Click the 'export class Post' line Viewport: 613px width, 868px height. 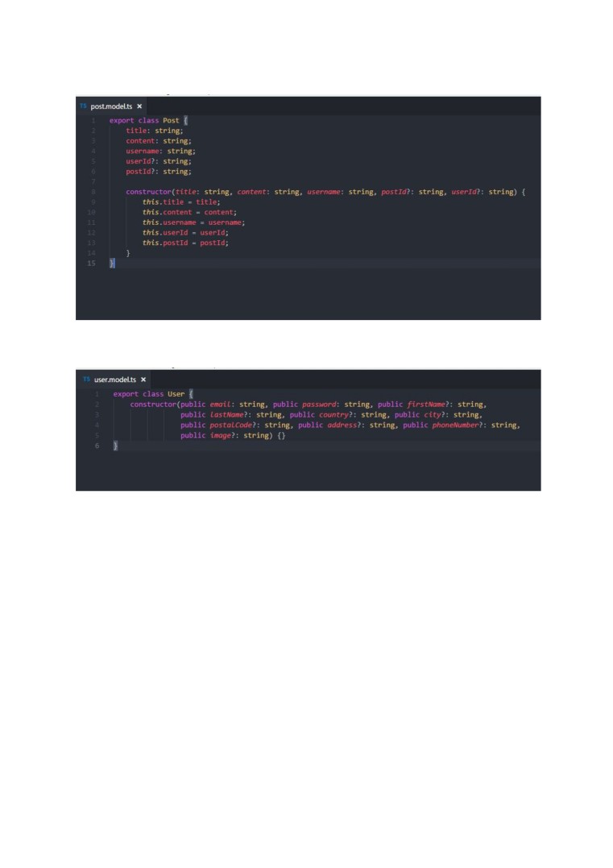[148, 120]
